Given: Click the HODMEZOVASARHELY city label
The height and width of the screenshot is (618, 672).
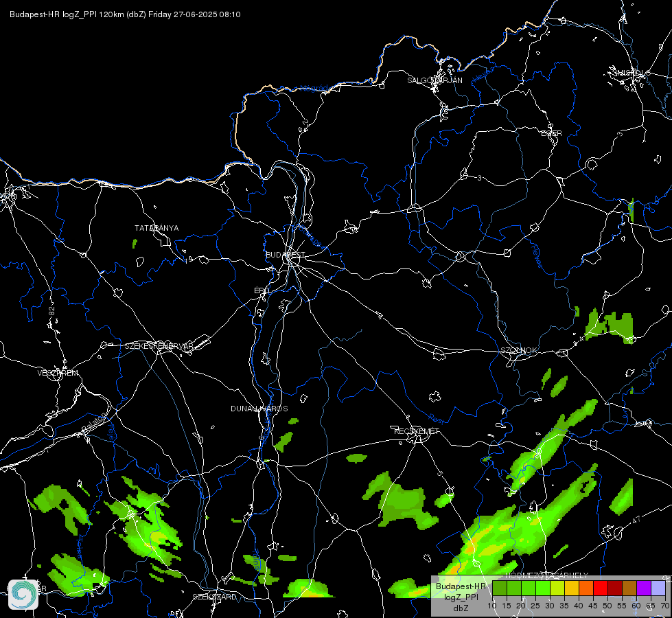Looking at the screenshot, I should coord(546,575).
